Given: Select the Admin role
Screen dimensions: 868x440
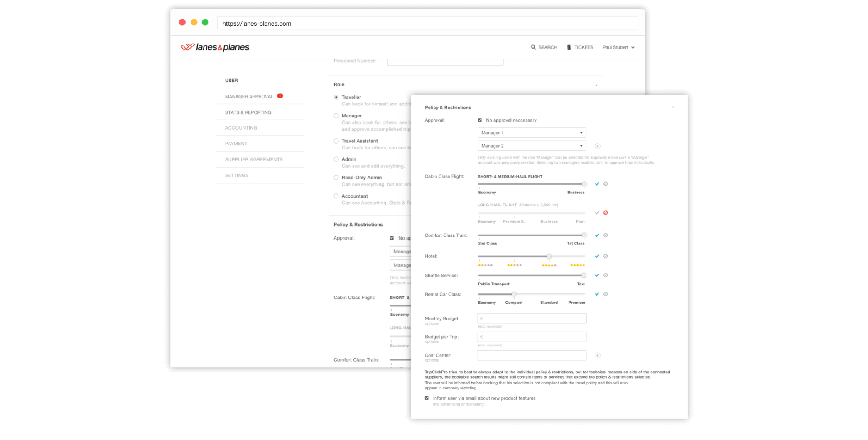Looking at the screenshot, I should [336, 159].
